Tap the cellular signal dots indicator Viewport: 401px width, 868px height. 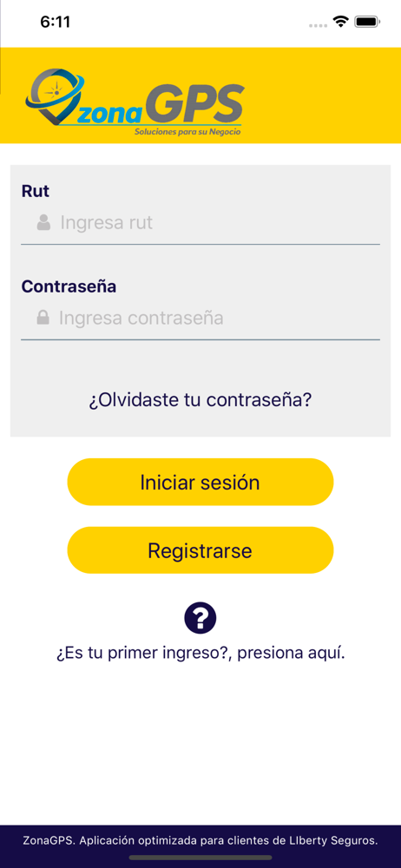click(x=318, y=25)
